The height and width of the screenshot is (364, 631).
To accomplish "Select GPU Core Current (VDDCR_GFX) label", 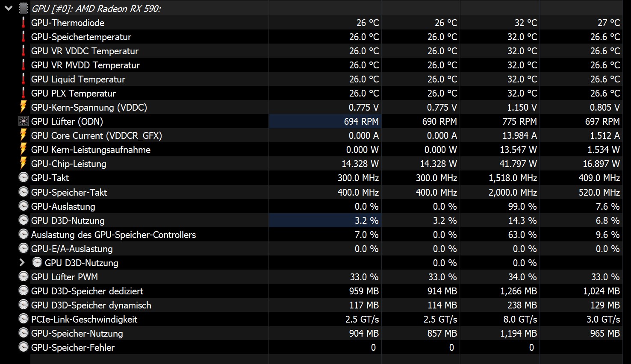I will coord(97,135).
